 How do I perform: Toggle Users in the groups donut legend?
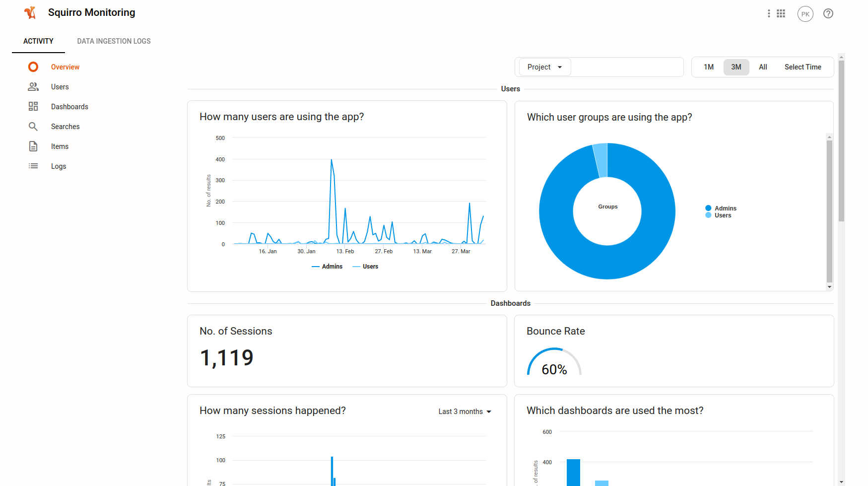point(718,215)
